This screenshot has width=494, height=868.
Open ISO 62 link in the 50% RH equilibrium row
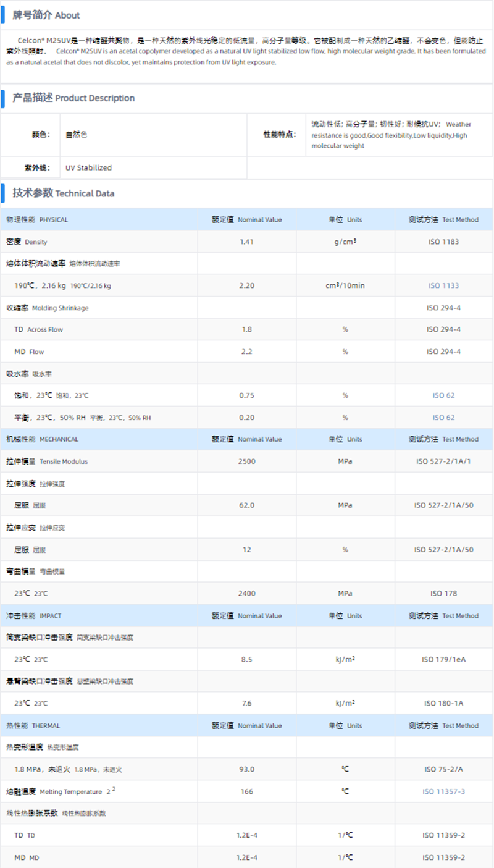coord(443,418)
